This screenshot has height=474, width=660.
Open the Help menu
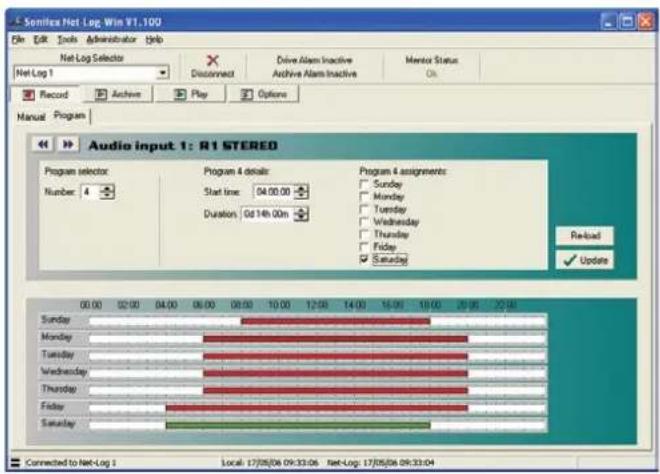pyautogui.click(x=154, y=40)
